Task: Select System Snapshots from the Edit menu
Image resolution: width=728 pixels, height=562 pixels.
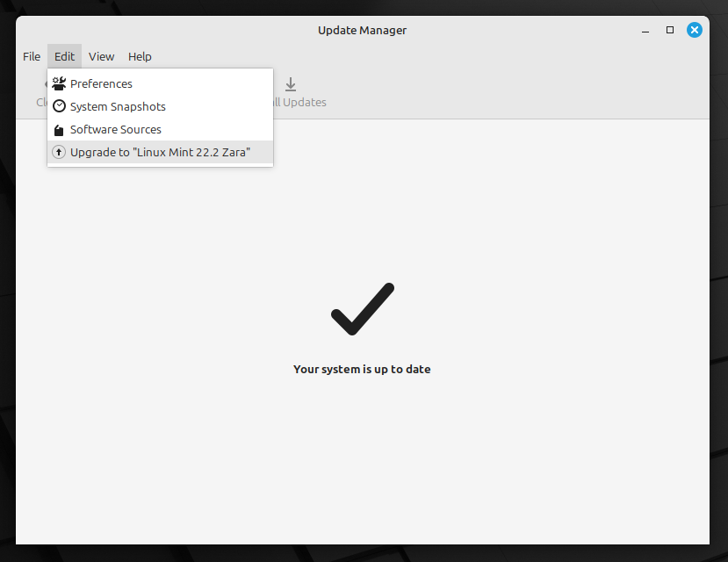Action: 119,106
